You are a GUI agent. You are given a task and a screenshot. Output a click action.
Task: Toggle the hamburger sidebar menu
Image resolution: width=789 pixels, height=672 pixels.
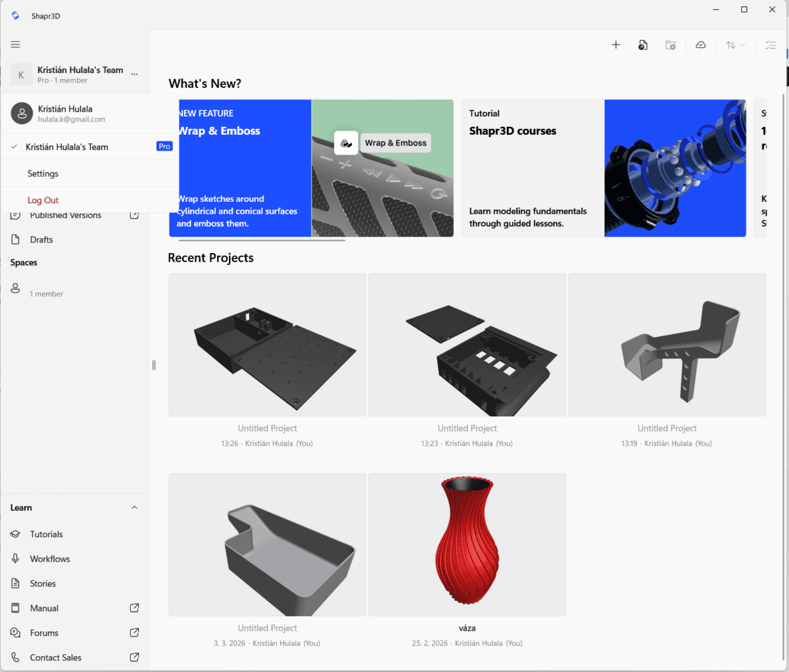pos(15,45)
